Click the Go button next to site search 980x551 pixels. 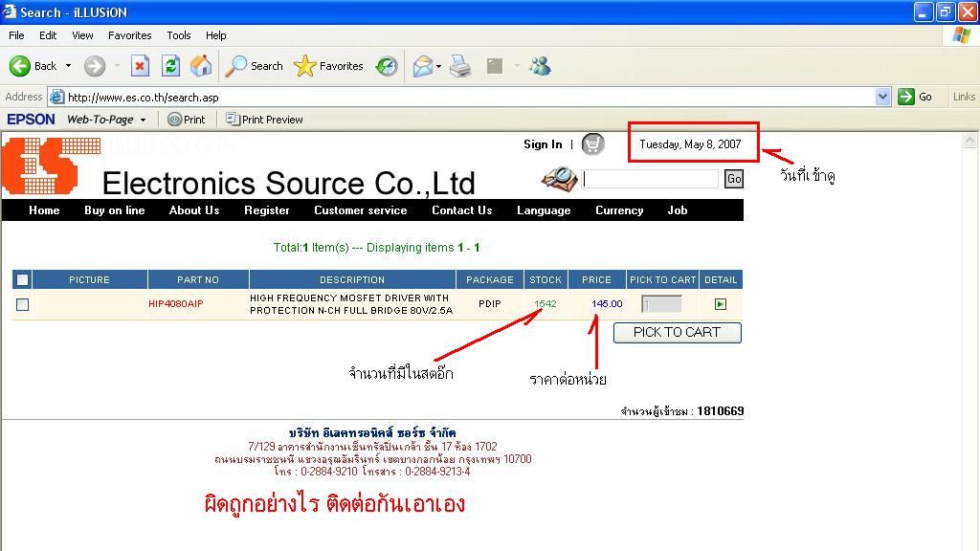coord(734,179)
